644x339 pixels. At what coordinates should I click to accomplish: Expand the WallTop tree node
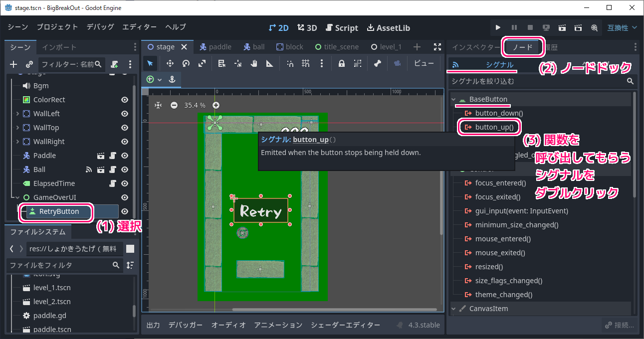17,128
